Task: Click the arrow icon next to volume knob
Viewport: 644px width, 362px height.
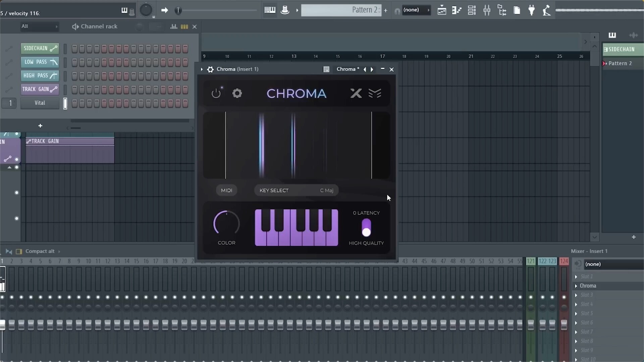Action: [164, 10]
